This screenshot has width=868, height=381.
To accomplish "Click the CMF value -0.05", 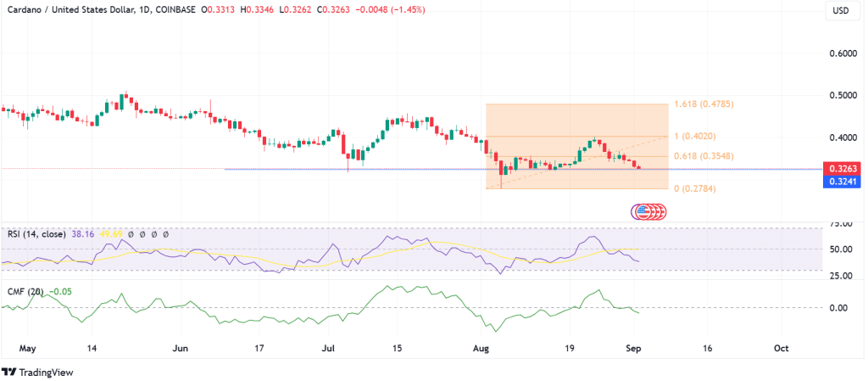I will point(60,291).
